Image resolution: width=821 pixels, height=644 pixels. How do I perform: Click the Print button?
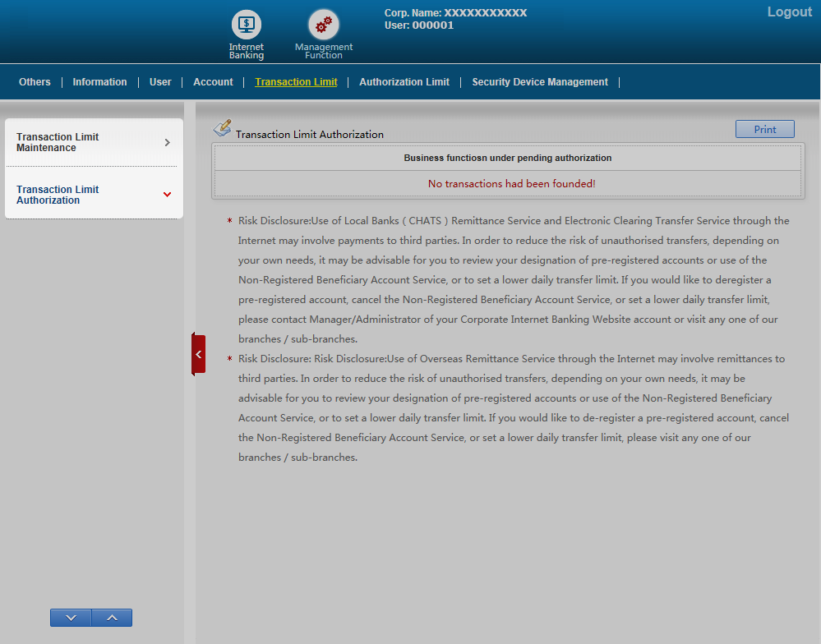[764, 129]
